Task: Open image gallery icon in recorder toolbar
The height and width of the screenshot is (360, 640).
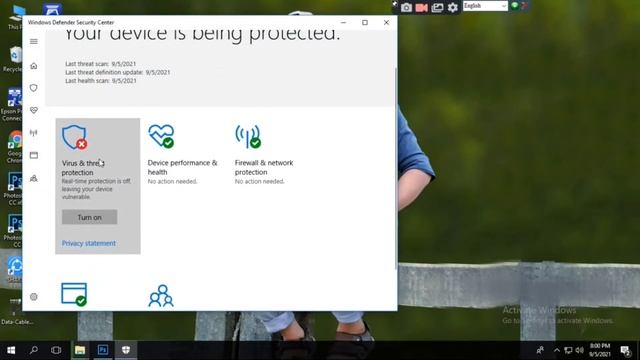Action: (437, 7)
